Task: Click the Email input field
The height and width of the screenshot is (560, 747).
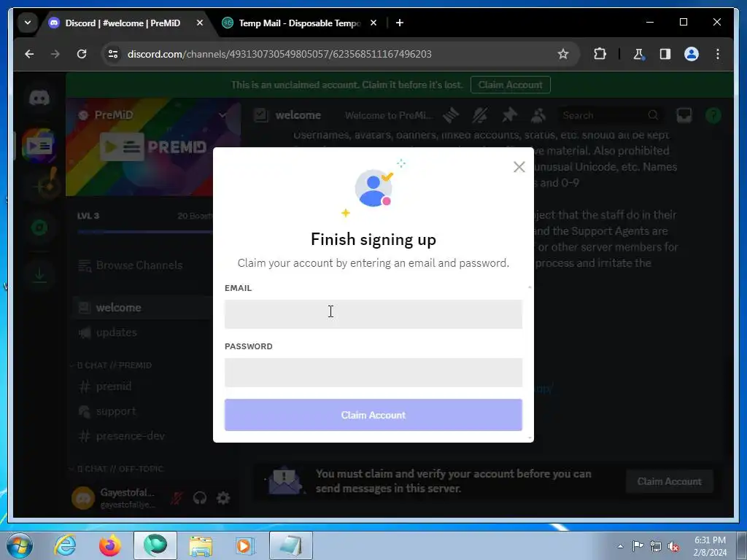Action: tap(373, 314)
